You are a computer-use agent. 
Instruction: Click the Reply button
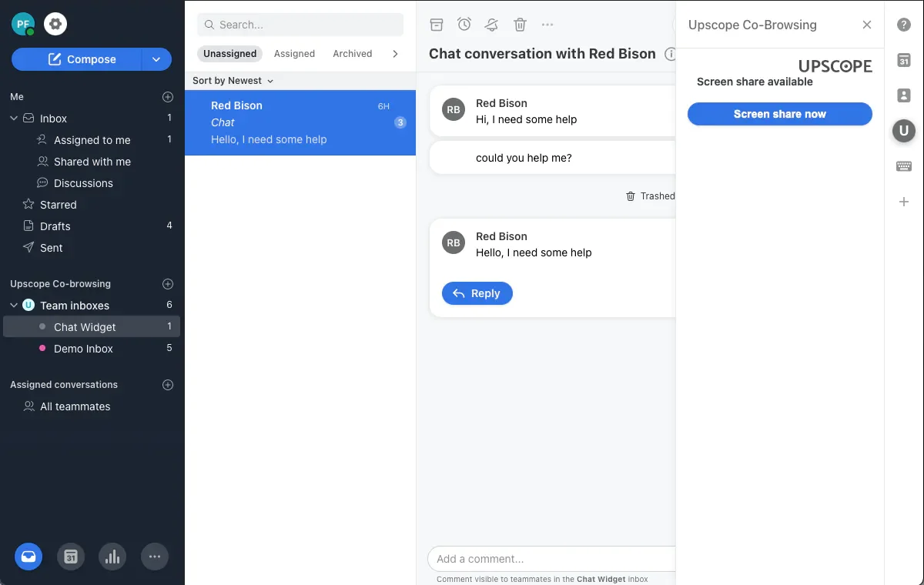point(477,293)
